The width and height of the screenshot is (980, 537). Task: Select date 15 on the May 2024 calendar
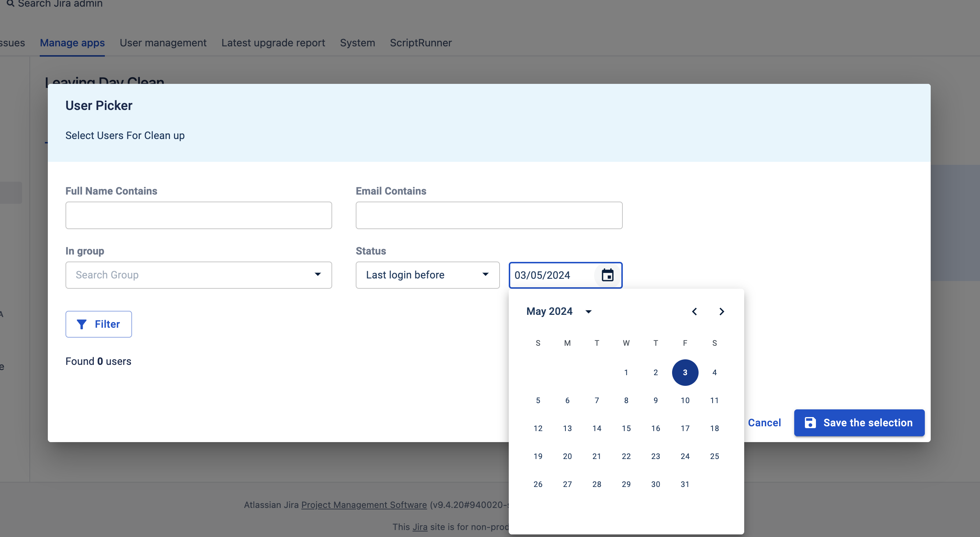(626, 428)
